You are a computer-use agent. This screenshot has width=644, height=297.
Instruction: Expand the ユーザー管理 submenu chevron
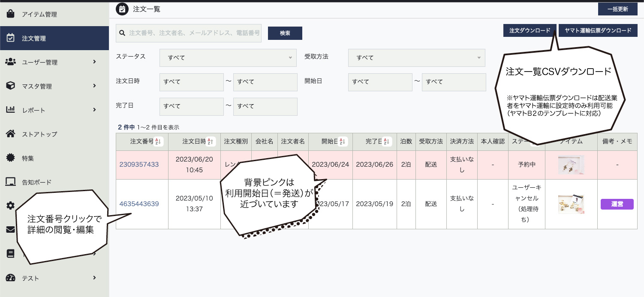(94, 62)
